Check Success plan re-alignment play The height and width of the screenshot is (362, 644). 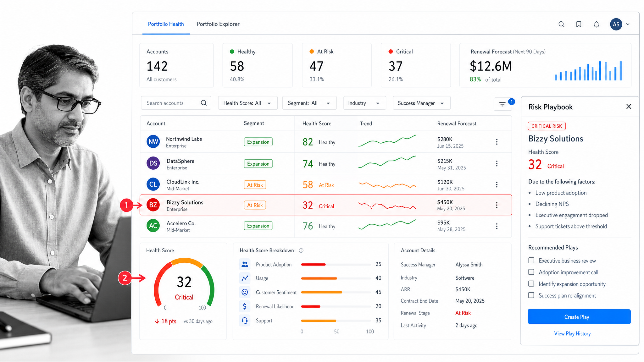[531, 295]
